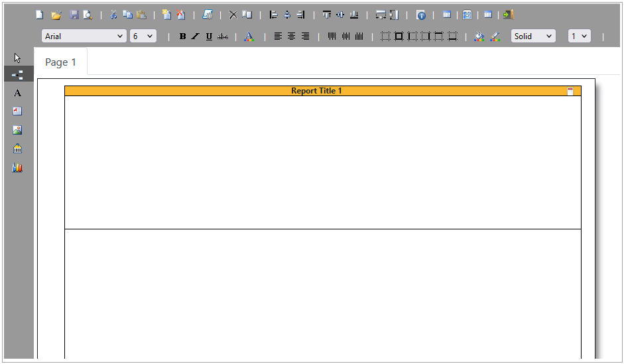Toggle strikethrough abc formatting
The width and height of the screenshot is (624, 364).
point(223,36)
